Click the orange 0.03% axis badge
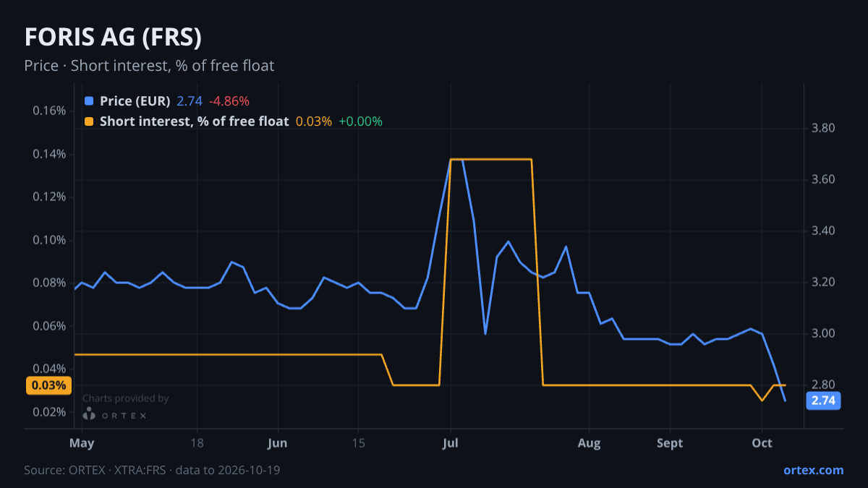Screen dimensions: 868x488 (49, 385)
